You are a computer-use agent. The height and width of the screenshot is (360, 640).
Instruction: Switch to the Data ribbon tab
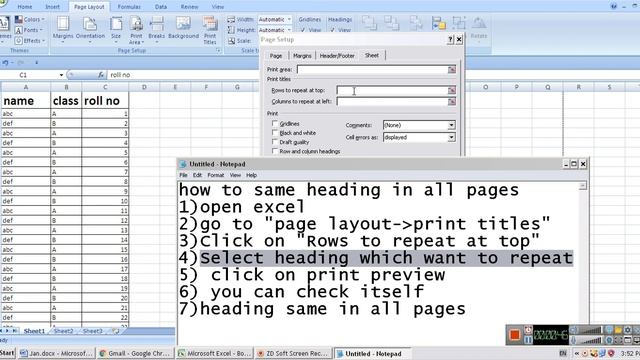coord(161,7)
